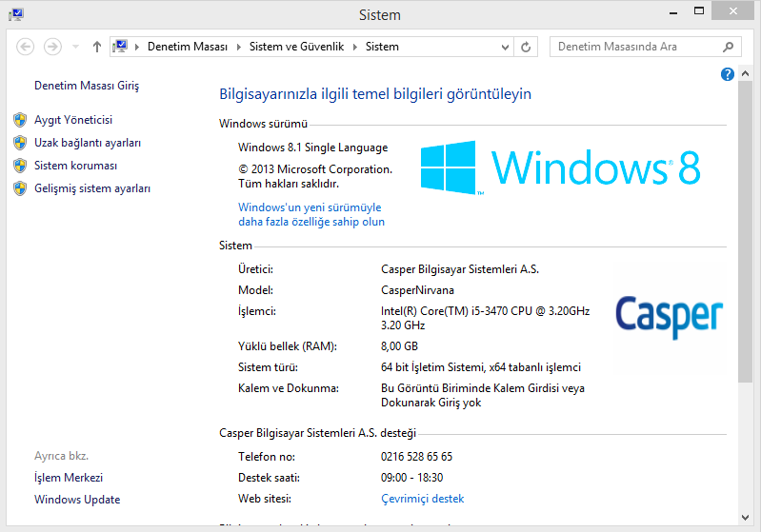
Task: Click the magnifier icon in search box
Action: pos(728,47)
